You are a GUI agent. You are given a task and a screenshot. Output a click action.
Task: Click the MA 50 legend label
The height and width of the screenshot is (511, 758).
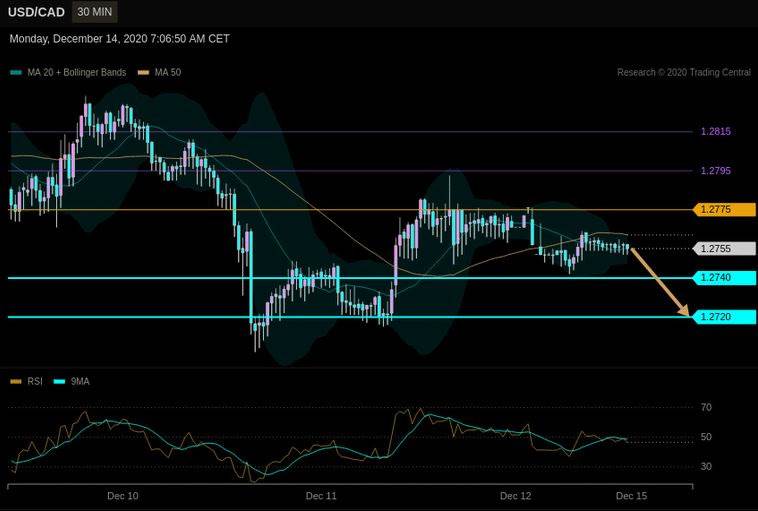tap(168, 73)
